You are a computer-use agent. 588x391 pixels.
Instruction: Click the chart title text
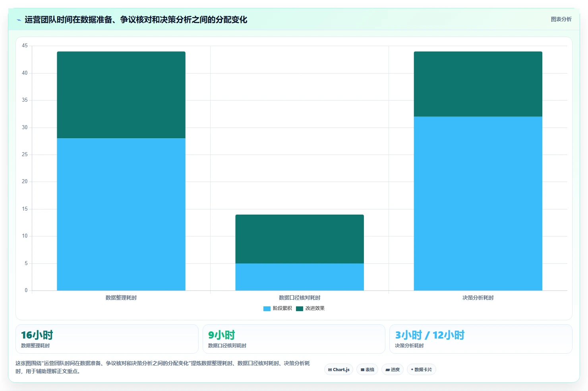pos(136,19)
